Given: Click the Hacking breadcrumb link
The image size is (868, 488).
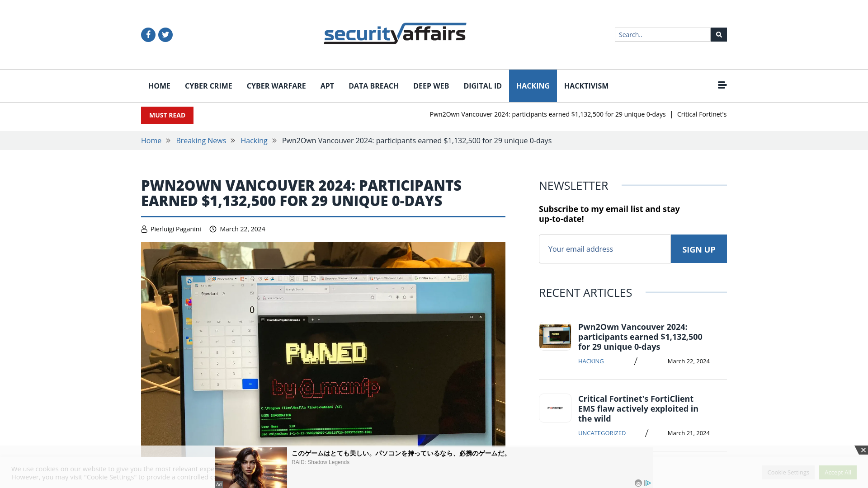Looking at the screenshot, I should 253,141.
